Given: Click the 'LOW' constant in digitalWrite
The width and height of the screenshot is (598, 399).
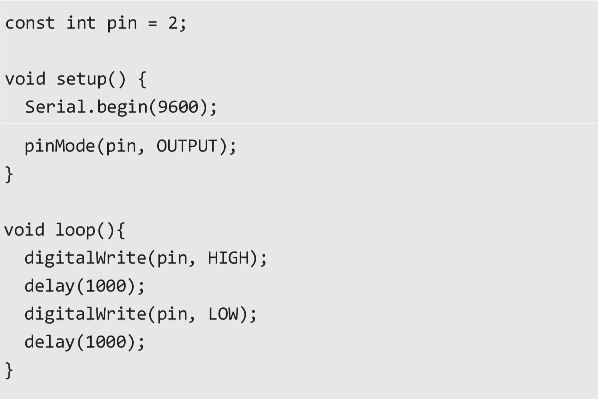Looking at the screenshot, I should coord(223,314).
